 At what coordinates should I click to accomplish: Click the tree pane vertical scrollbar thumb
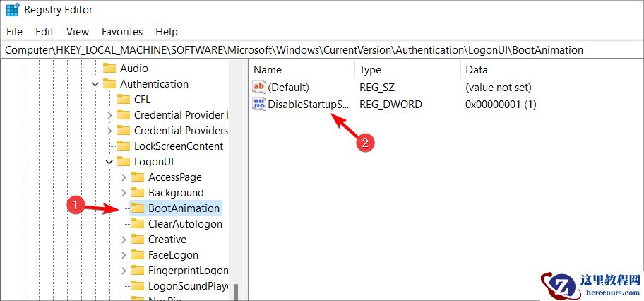pos(236,292)
